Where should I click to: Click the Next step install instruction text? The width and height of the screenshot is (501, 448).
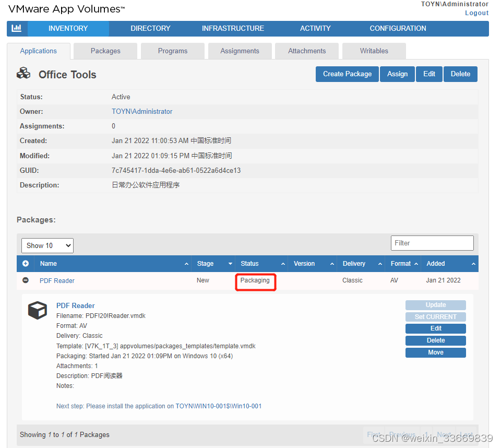(159, 406)
